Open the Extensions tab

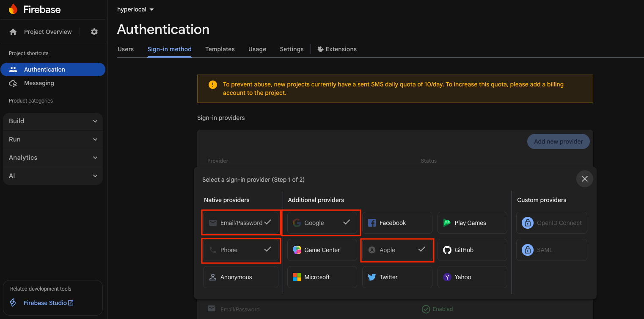pos(337,49)
